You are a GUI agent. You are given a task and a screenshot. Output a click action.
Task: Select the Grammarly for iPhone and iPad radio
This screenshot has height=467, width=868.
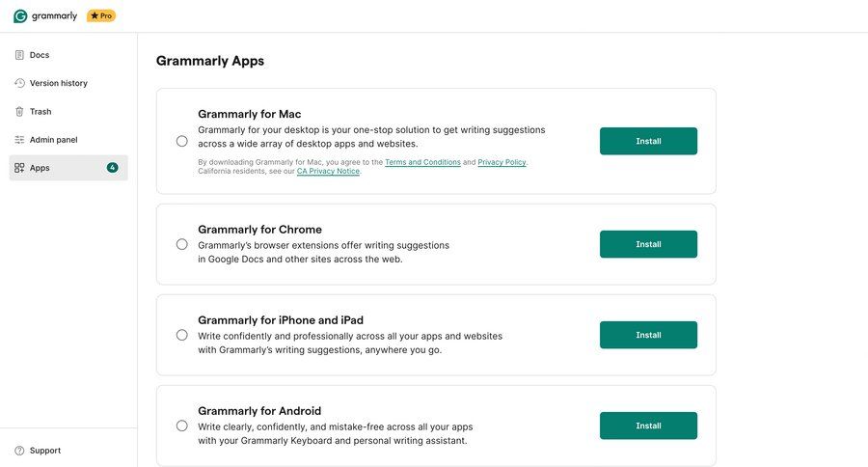pos(181,335)
